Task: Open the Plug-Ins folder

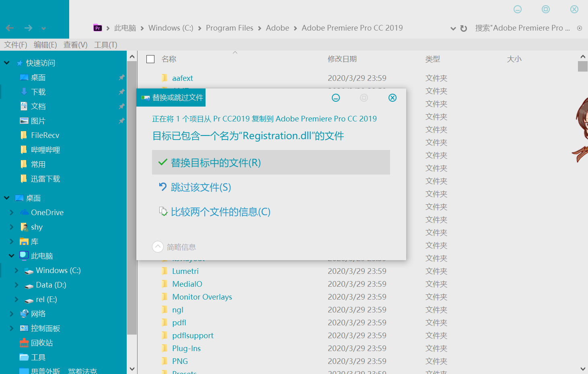Action: click(186, 348)
